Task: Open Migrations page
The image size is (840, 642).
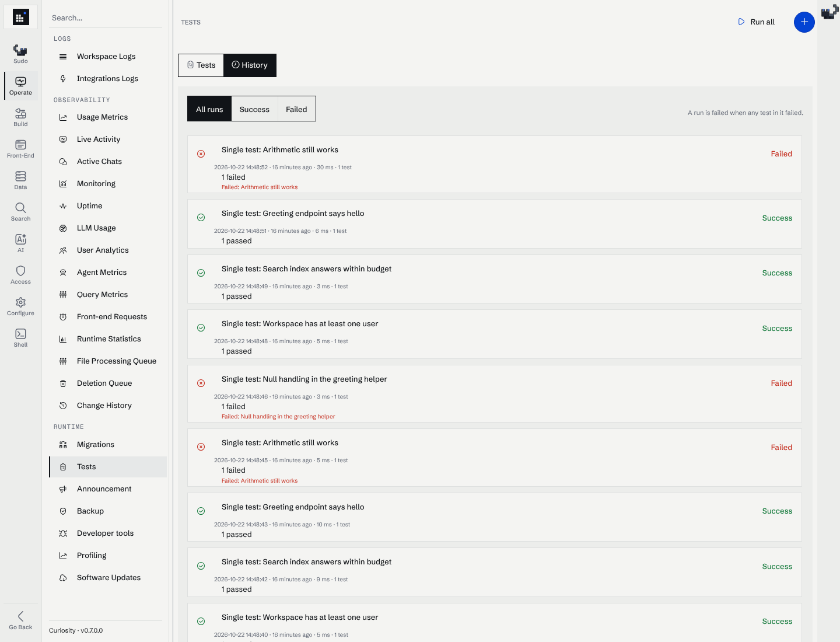Action: [x=108, y=445]
